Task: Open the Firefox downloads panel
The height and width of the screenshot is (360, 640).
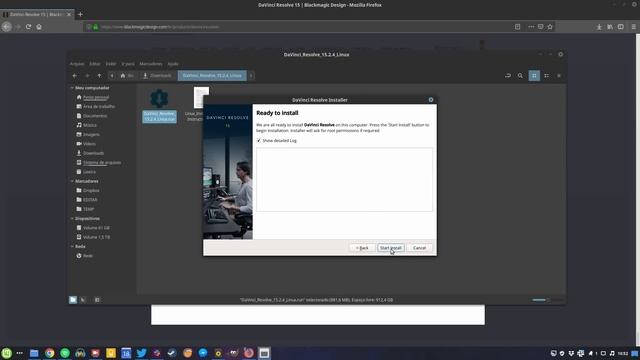Action: tap(599, 27)
